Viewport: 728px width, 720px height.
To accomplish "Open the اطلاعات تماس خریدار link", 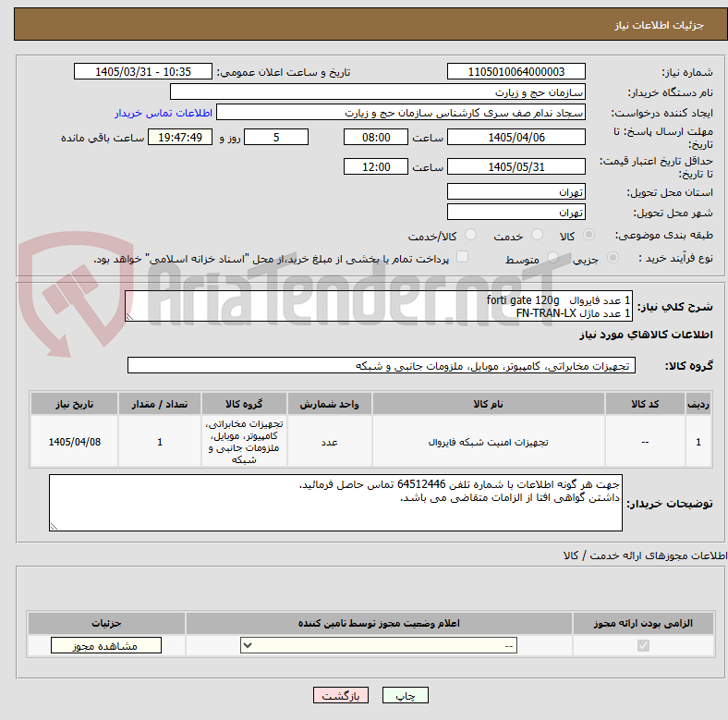I will [164, 113].
